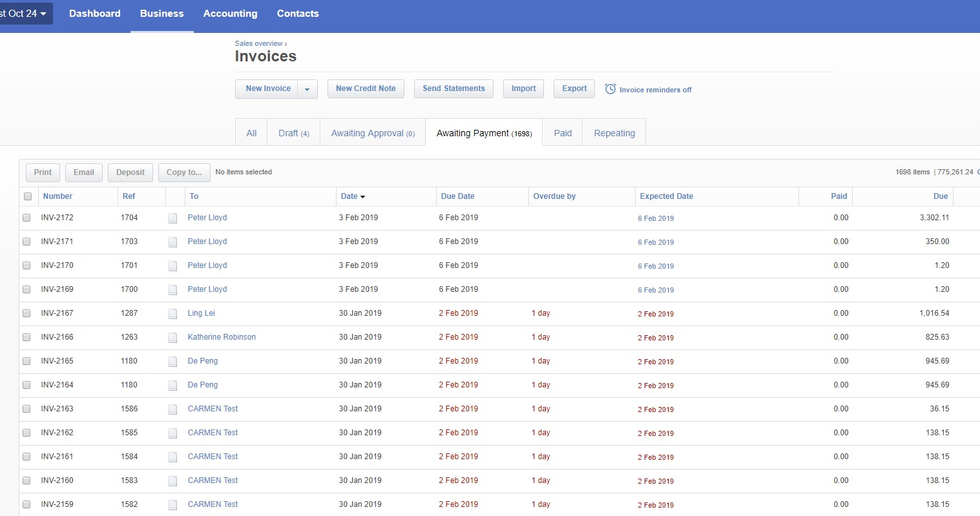This screenshot has width=980, height=516.
Task: Tick the checkbox for INV-2167
Action: point(26,313)
